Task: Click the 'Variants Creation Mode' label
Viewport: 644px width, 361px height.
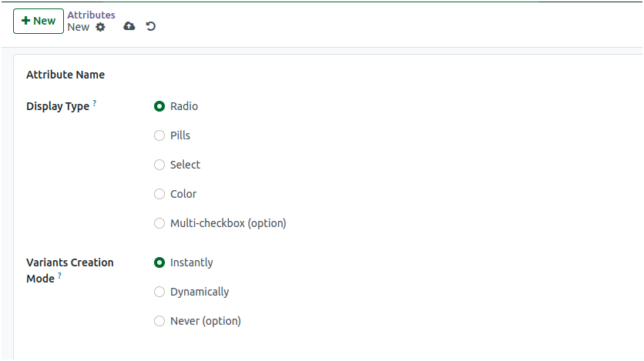Action: [x=70, y=270]
